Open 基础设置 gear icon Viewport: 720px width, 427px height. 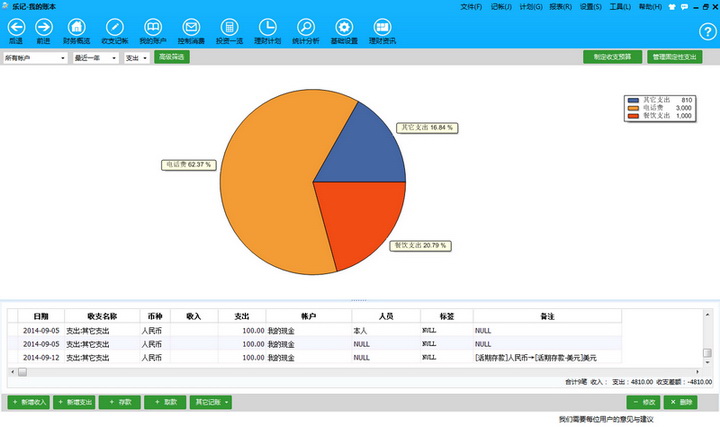click(x=344, y=28)
